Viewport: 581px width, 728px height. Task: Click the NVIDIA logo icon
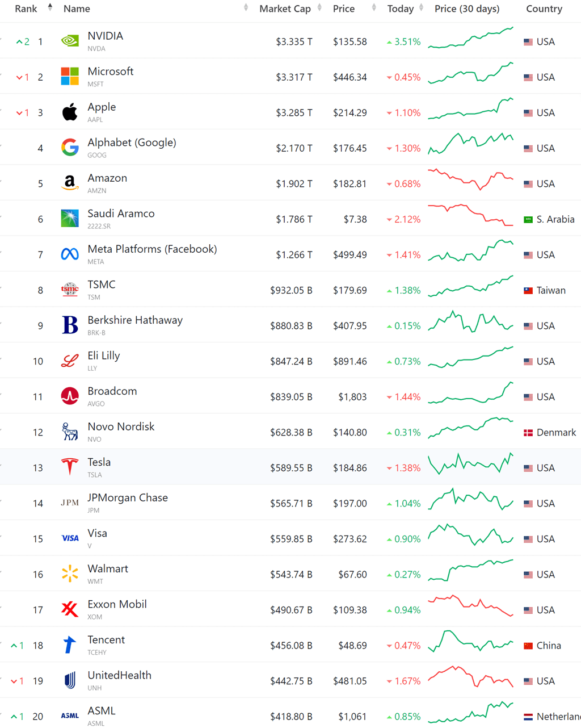(70, 41)
